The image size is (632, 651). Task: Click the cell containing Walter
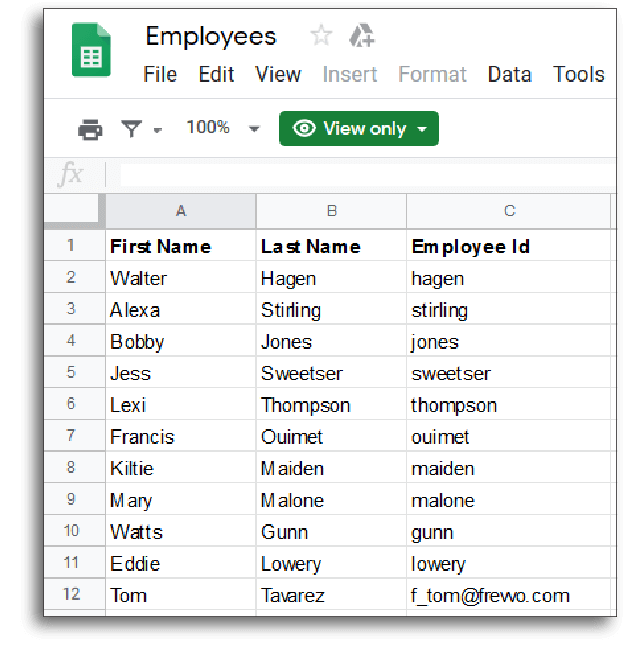click(181, 277)
